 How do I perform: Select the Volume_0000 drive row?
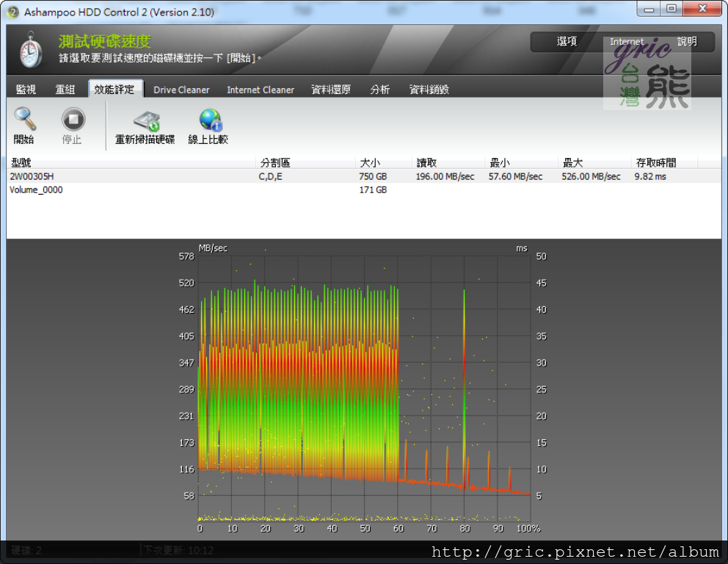364,189
